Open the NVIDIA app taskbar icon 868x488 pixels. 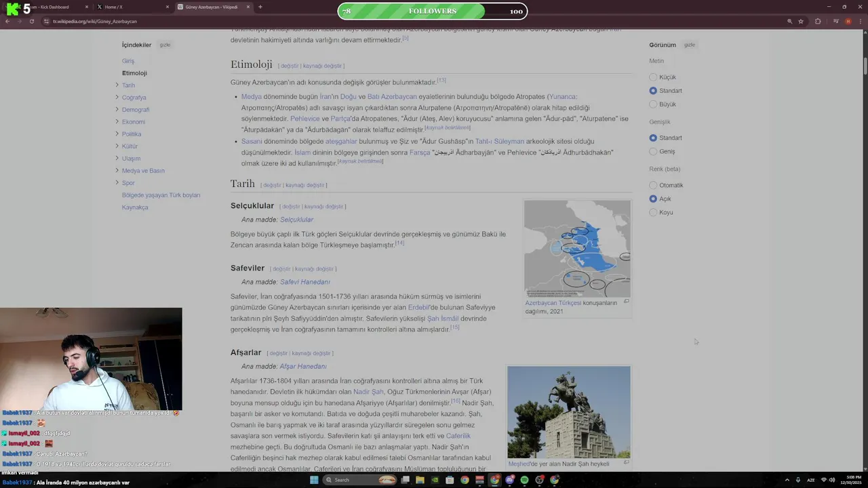[x=435, y=480]
